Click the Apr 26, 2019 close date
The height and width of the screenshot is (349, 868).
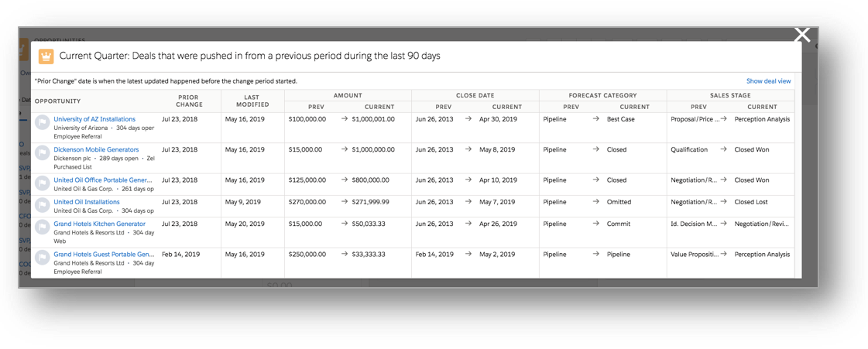click(x=498, y=224)
